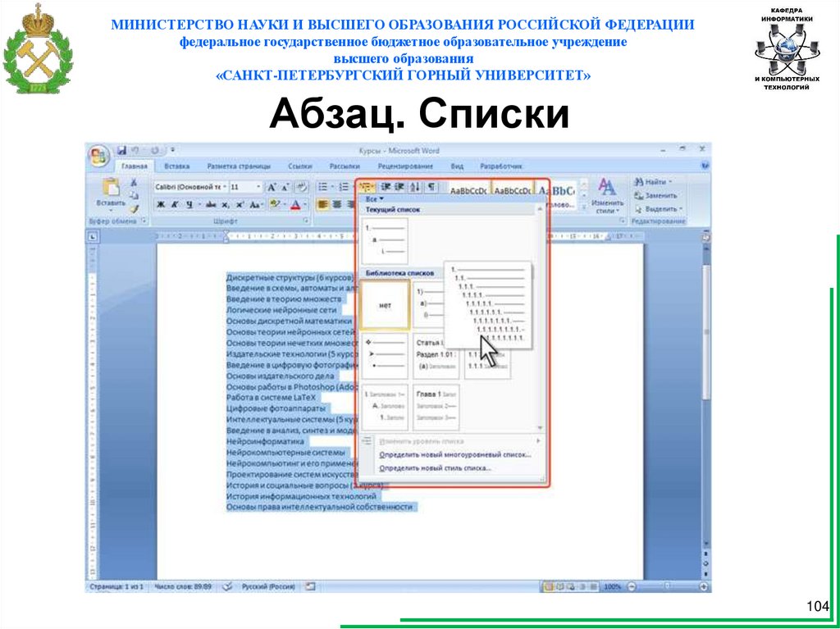Copy format with Format Painter brush

pos(134,208)
